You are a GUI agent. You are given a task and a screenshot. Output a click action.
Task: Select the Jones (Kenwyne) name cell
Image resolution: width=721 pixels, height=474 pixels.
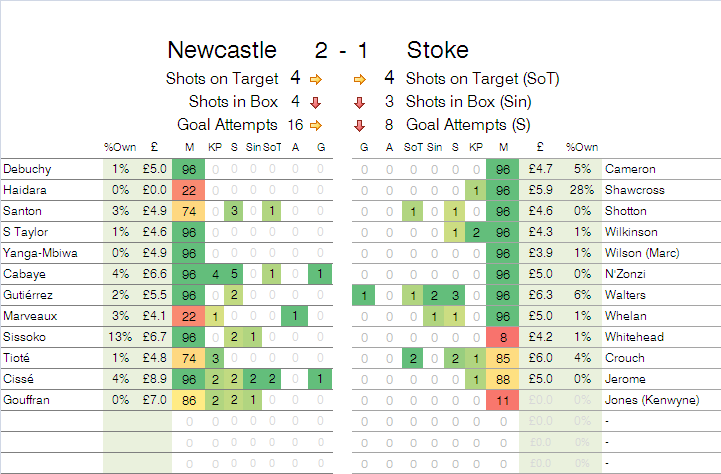(x=660, y=400)
